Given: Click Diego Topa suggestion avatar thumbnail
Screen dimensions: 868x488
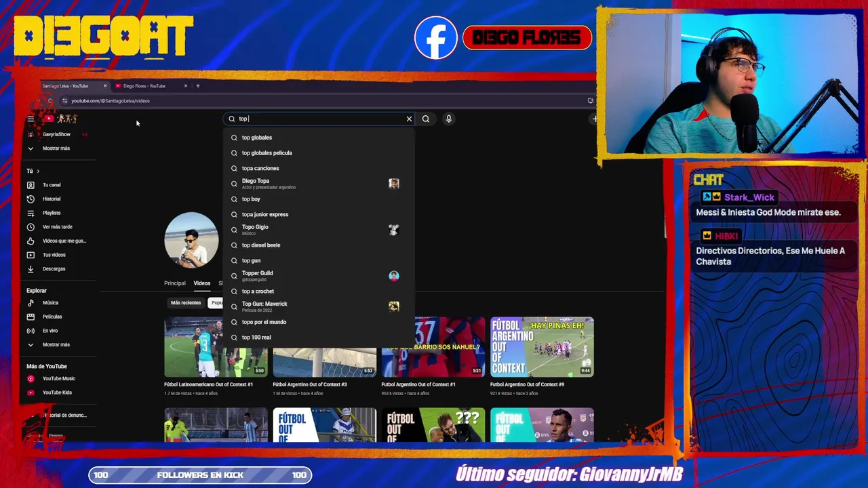Looking at the screenshot, I should pyautogui.click(x=394, y=184).
